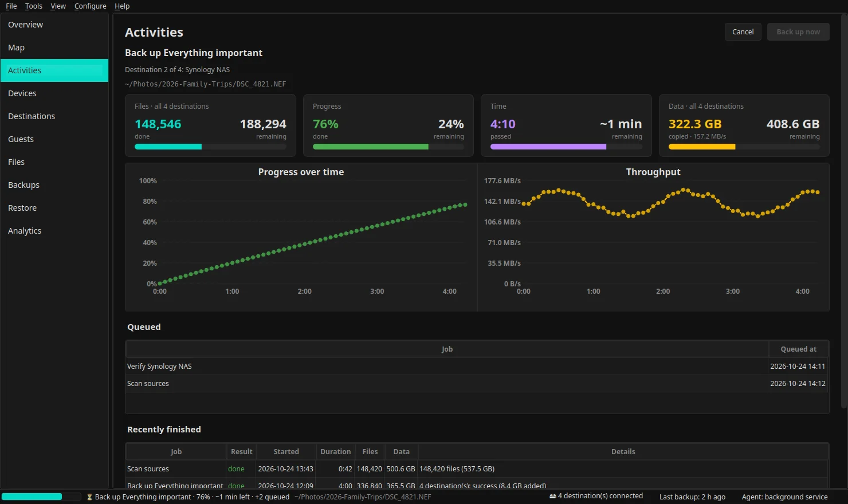This screenshot has width=848, height=504.
Task: Click the Queued at column header
Action: click(799, 349)
